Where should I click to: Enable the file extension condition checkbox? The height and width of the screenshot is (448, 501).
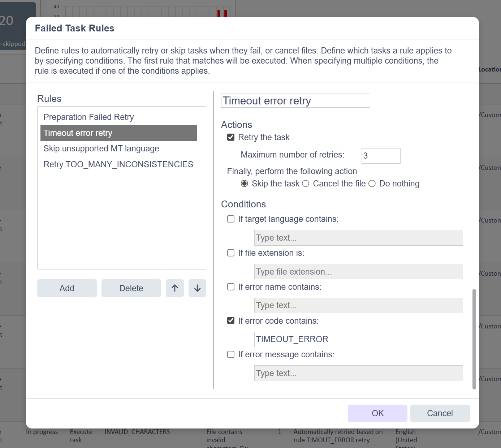[x=231, y=253]
